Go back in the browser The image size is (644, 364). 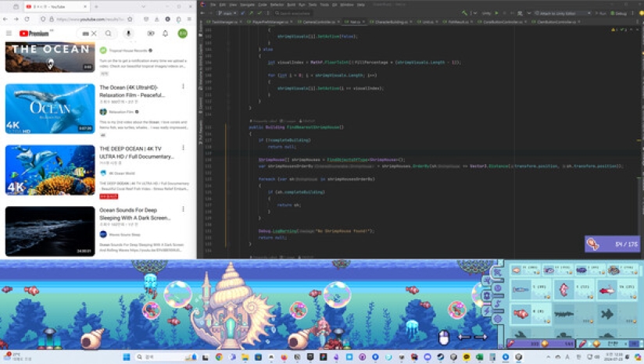(x=5, y=19)
